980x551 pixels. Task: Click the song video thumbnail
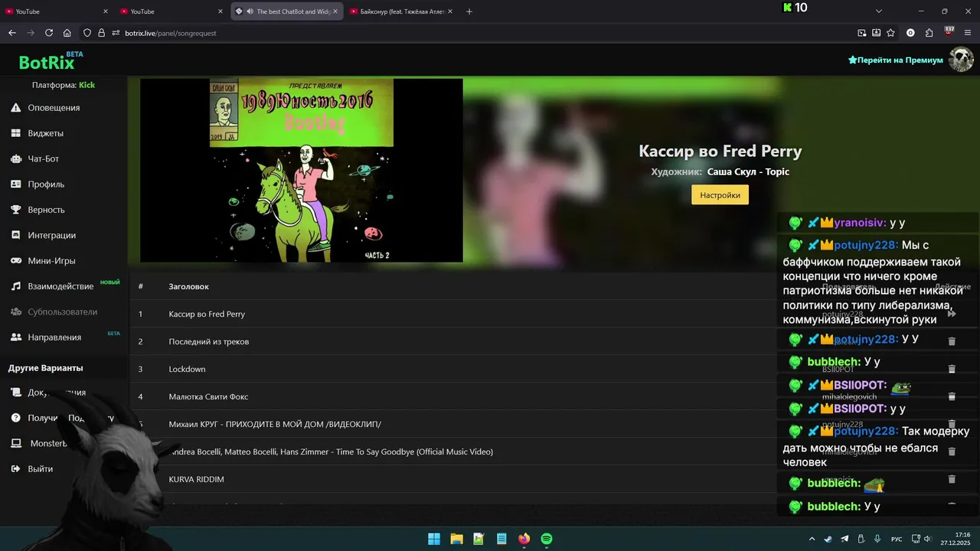[302, 170]
